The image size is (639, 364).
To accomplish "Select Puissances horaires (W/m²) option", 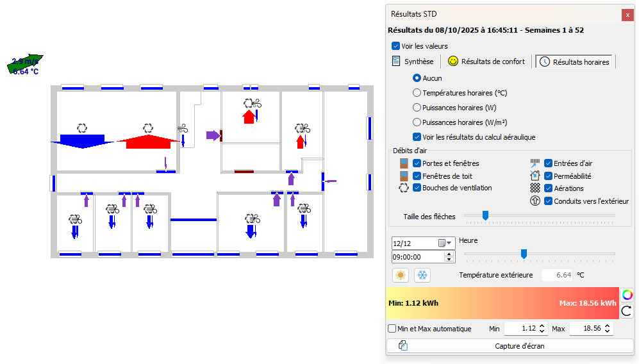I will (x=417, y=122).
